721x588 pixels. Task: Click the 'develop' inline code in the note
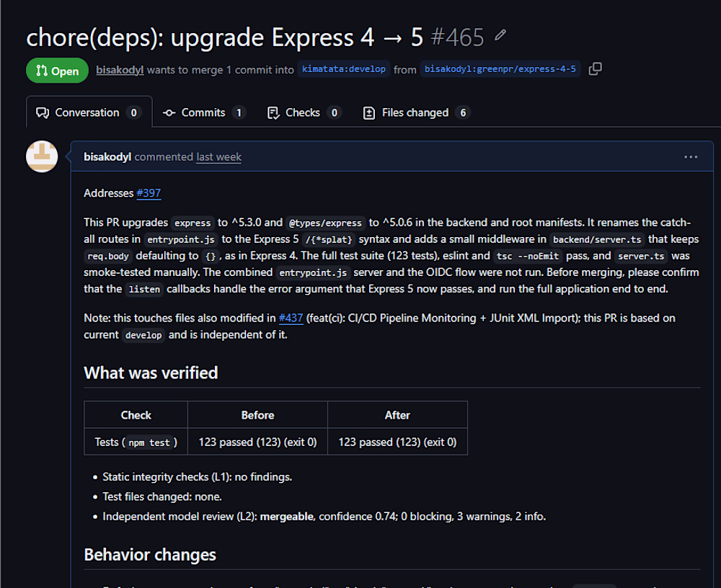click(143, 335)
